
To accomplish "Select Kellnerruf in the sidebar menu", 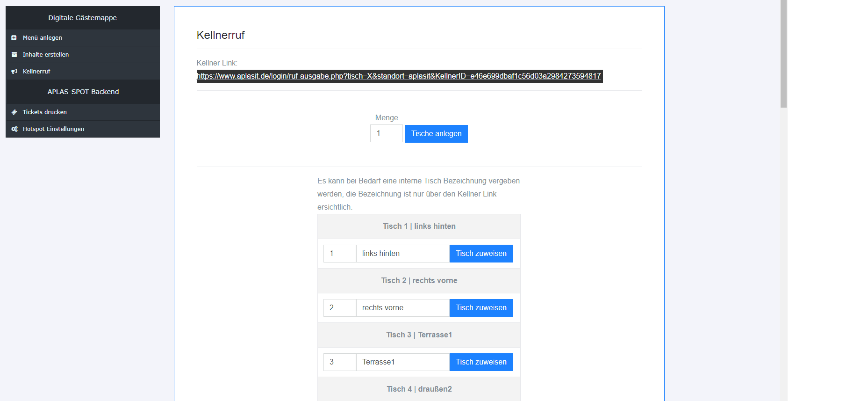I will 83,72.
